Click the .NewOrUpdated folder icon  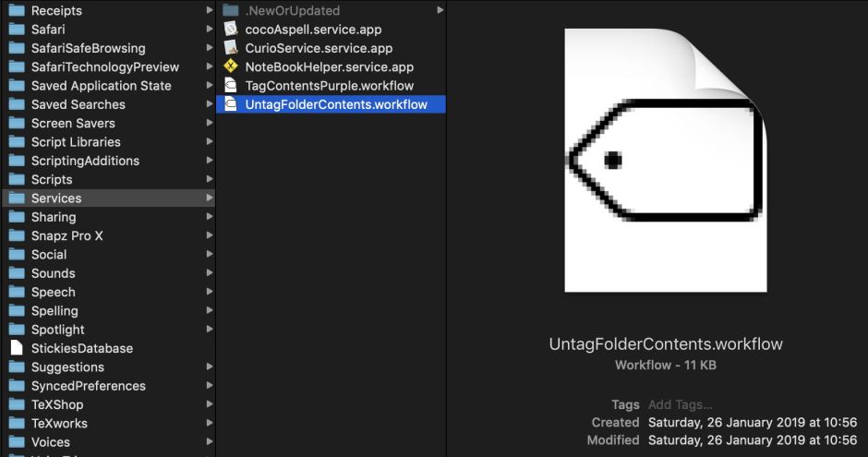[x=230, y=10]
